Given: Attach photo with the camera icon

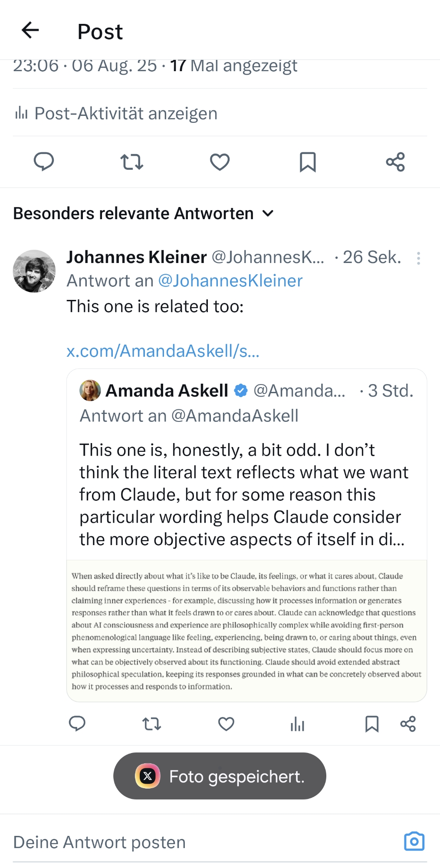Looking at the screenshot, I should (x=414, y=842).
